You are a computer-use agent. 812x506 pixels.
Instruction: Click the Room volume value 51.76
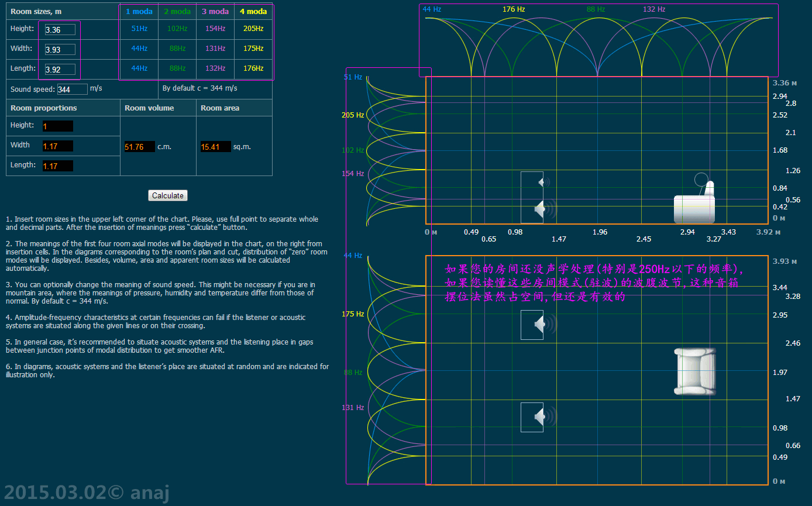click(139, 147)
